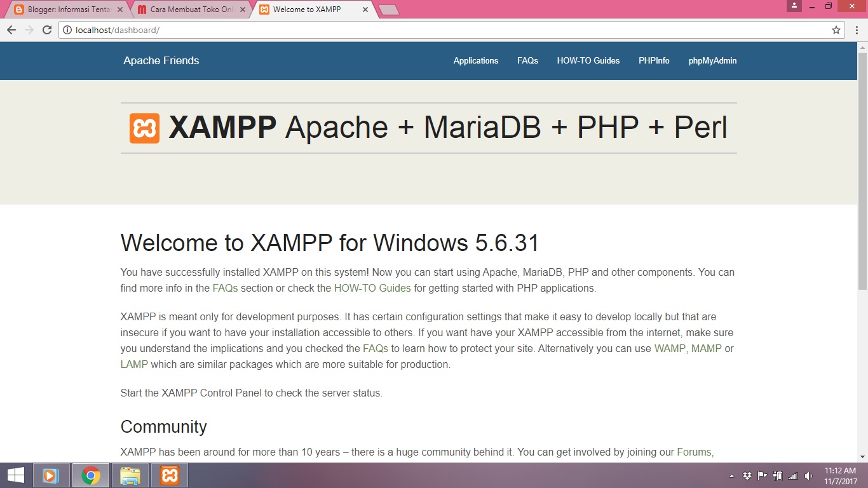868x488 pixels.
Task: Open FAQs in the top navigation
Action: coord(527,61)
